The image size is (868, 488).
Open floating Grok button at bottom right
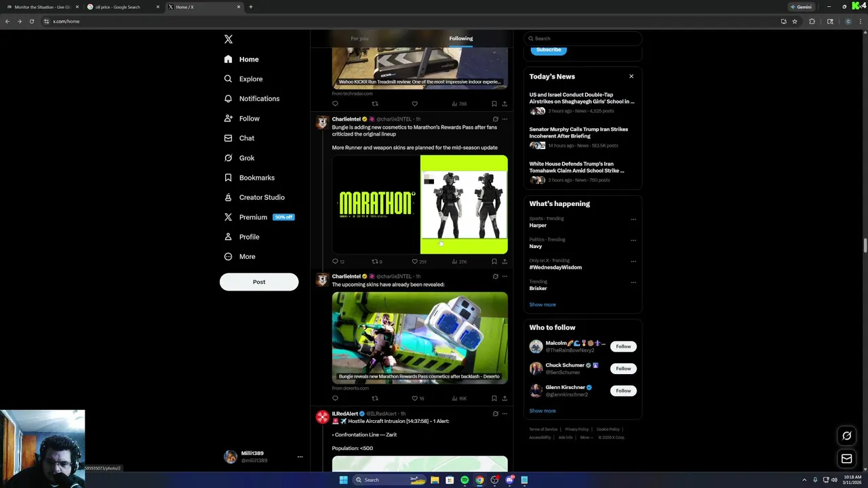tap(846, 436)
